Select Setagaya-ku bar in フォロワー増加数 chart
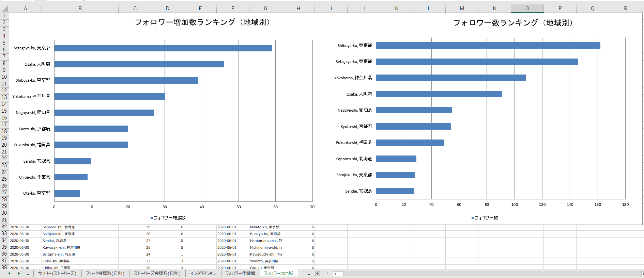This screenshot has height=278, width=644. tap(163, 48)
